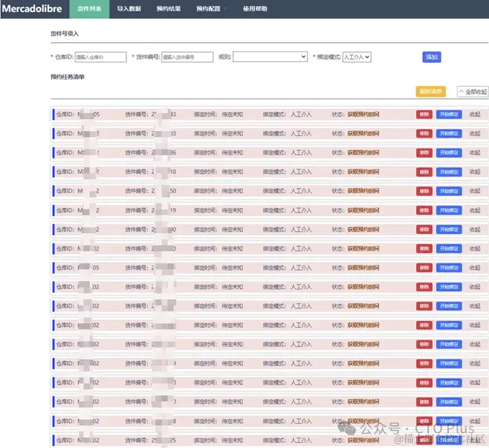Click the 货件号录入 section heading
Viewport: 489px width, 448px height.
65,33
